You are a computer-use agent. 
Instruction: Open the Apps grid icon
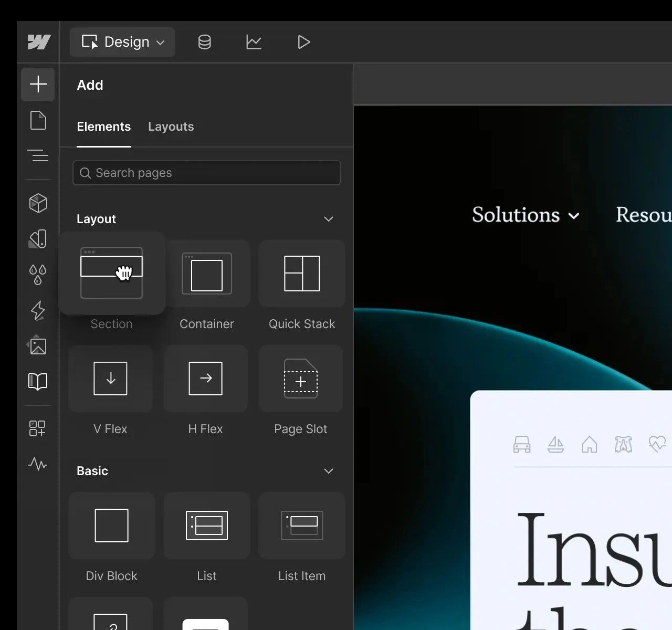pyautogui.click(x=38, y=428)
